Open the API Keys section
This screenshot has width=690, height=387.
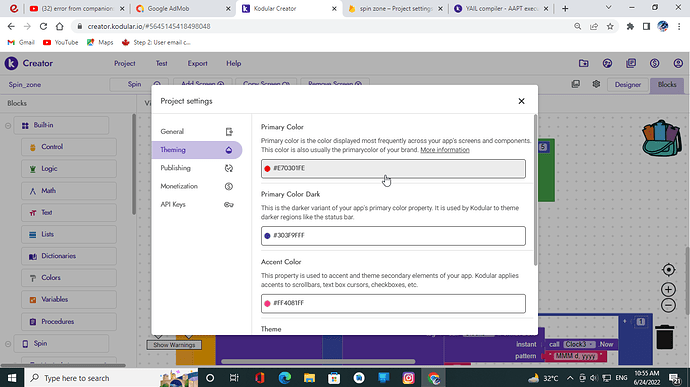197,205
